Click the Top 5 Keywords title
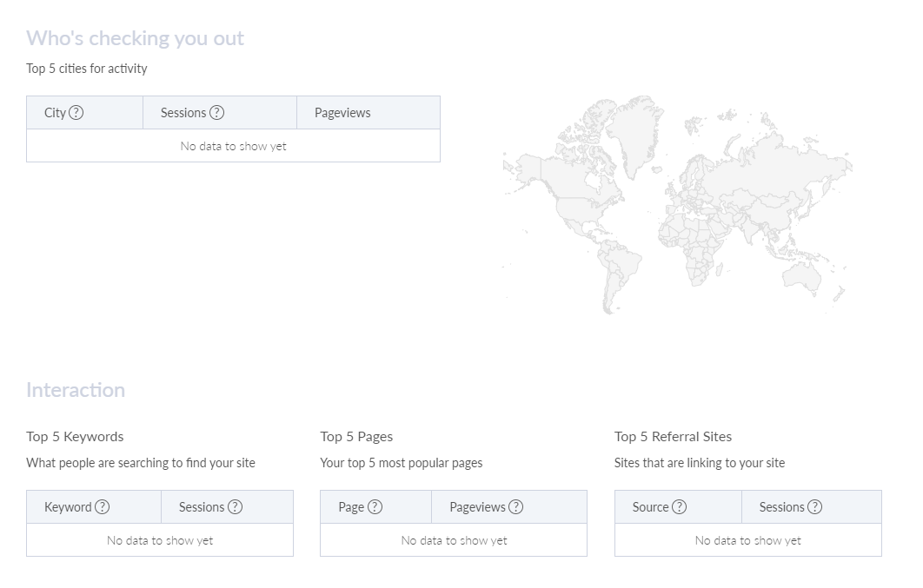The height and width of the screenshot is (588, 923). [75, 437]
